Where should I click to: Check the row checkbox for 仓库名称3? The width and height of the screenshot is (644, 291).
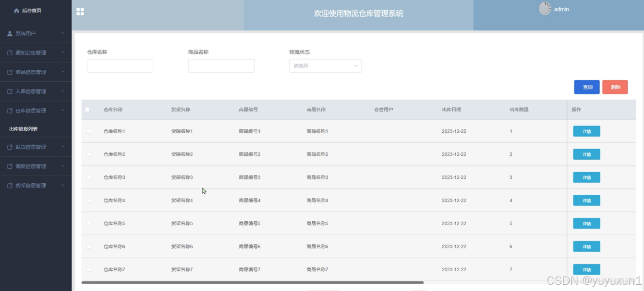[x=88, y=177]
